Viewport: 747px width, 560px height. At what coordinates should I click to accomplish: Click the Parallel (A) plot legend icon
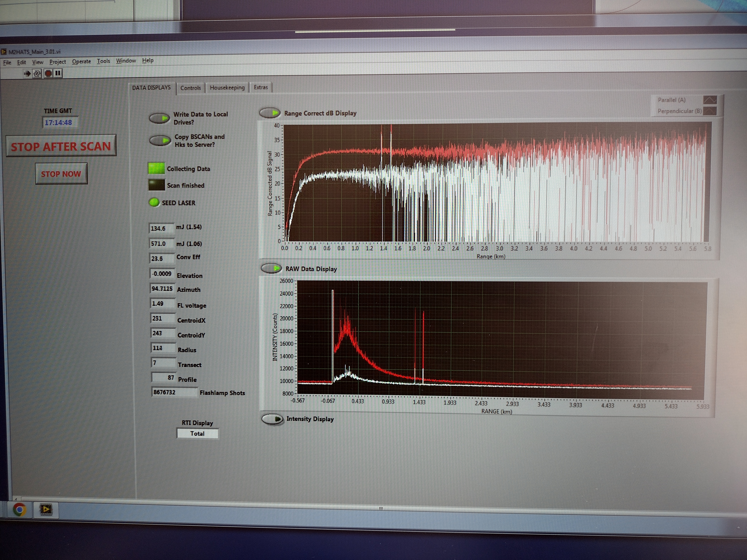coord(710,100)
